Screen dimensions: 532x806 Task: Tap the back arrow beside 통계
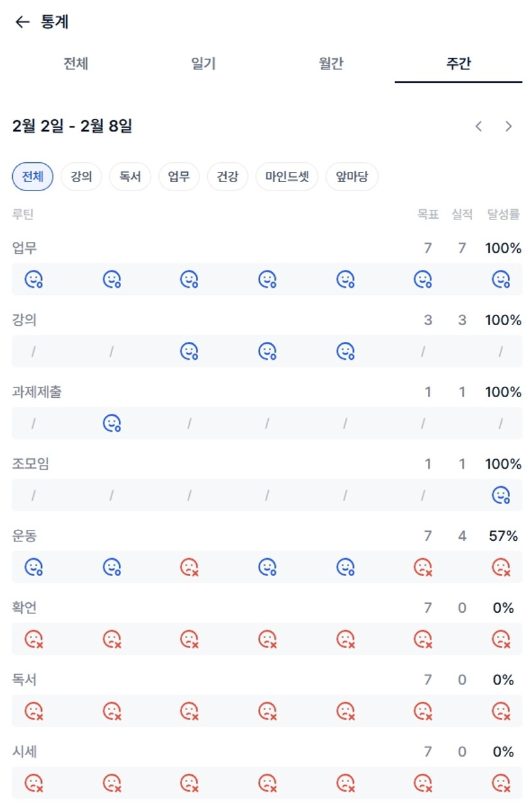click(23, 22)
